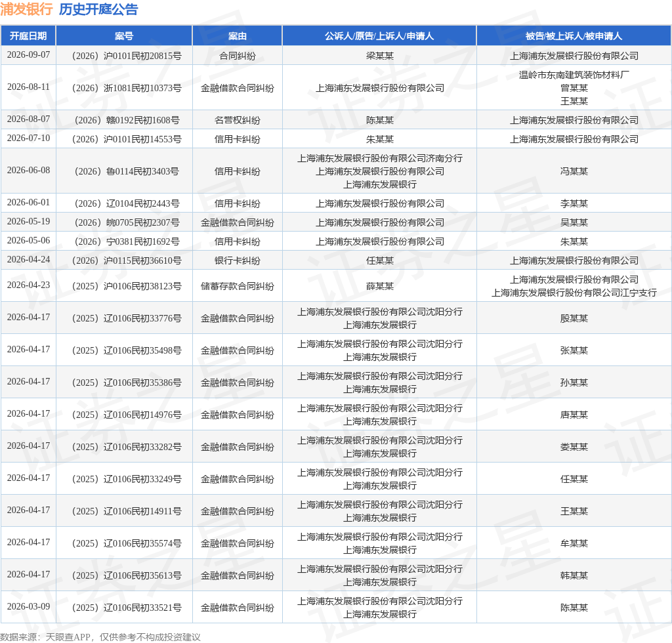Click the 开庭日期 column header
Viewport: 672px width, 643px height.
[28, 36]
